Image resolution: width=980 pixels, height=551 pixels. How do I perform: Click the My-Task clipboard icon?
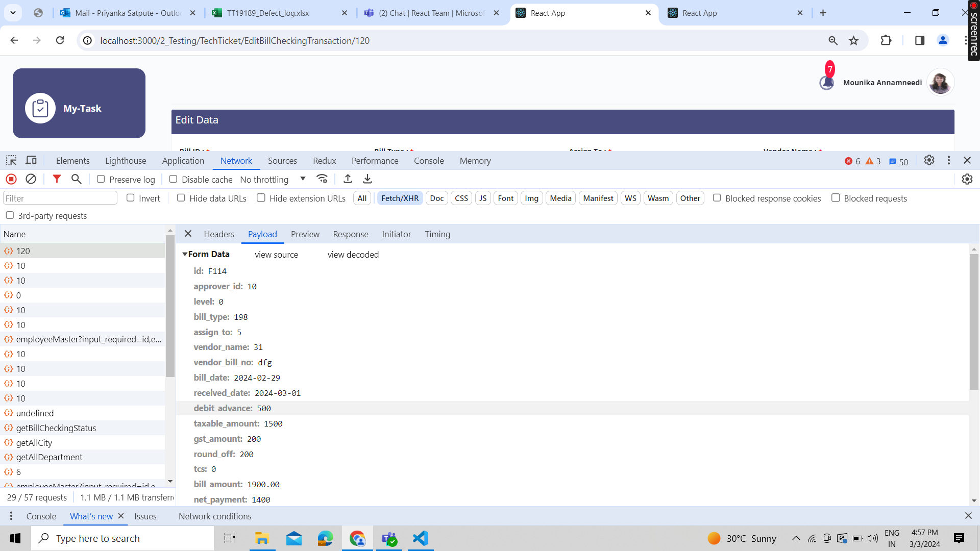(x=40, y=108)
